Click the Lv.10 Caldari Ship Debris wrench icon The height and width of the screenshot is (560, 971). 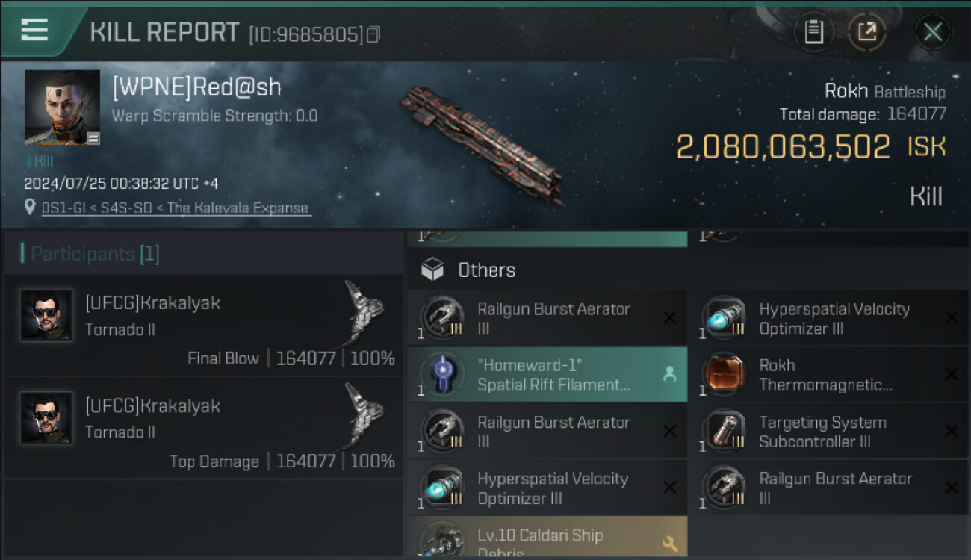coord(669,544)
